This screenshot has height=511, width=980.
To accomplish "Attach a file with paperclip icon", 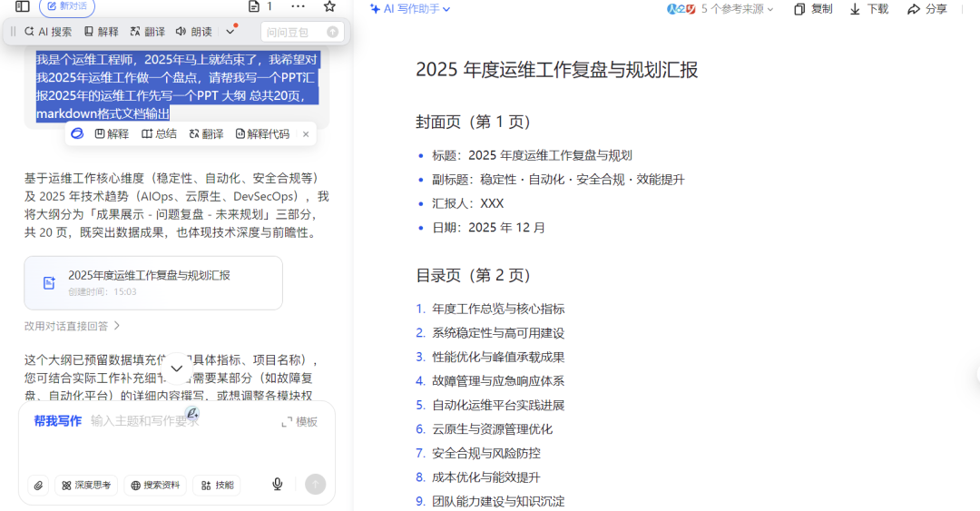I will click(x=38, y=485).
